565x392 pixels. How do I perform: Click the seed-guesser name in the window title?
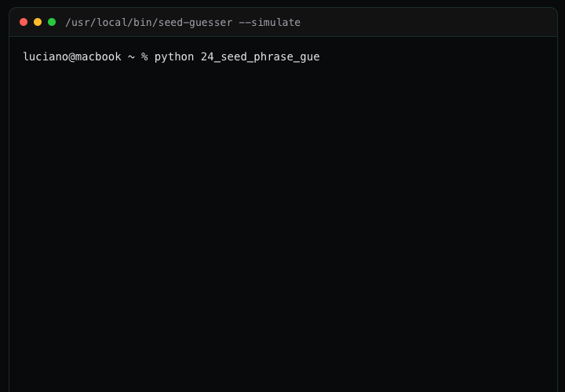[195, 22]
